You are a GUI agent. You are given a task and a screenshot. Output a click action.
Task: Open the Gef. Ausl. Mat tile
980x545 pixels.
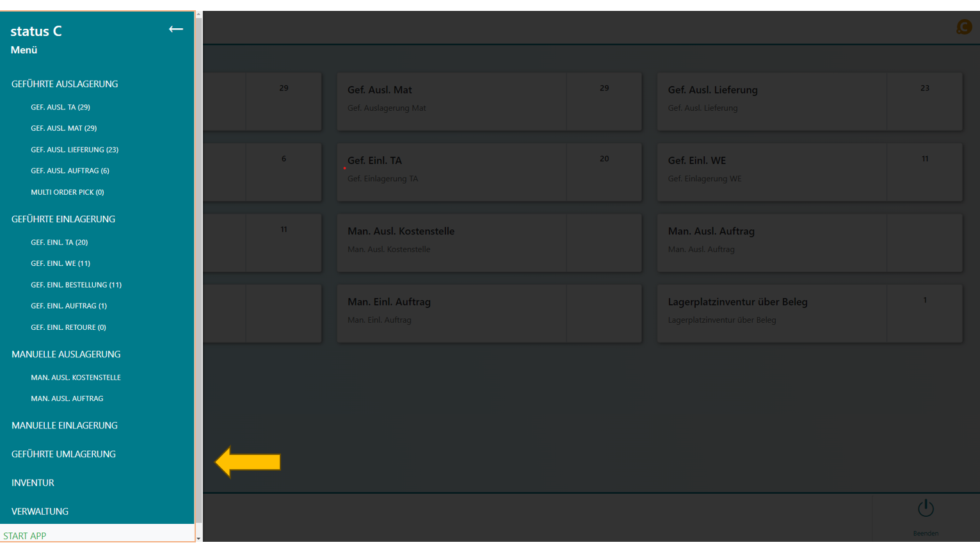(x=451, y=102)
